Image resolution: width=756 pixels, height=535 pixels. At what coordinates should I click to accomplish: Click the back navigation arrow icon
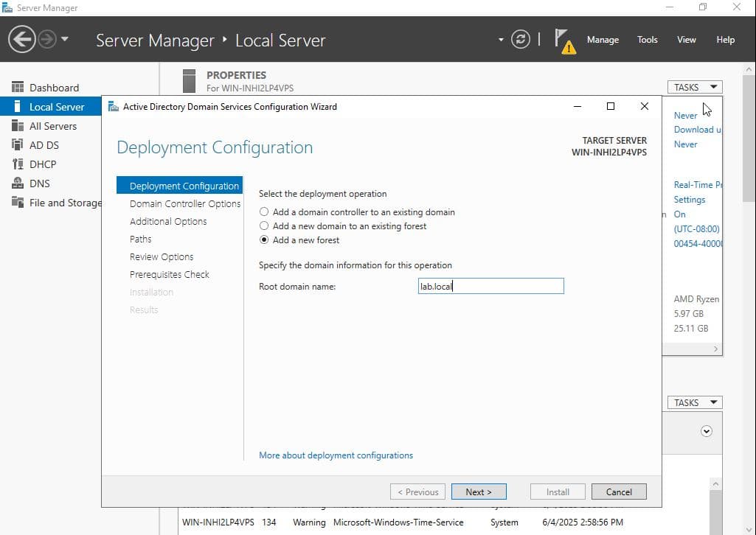(x=24, y=40)
